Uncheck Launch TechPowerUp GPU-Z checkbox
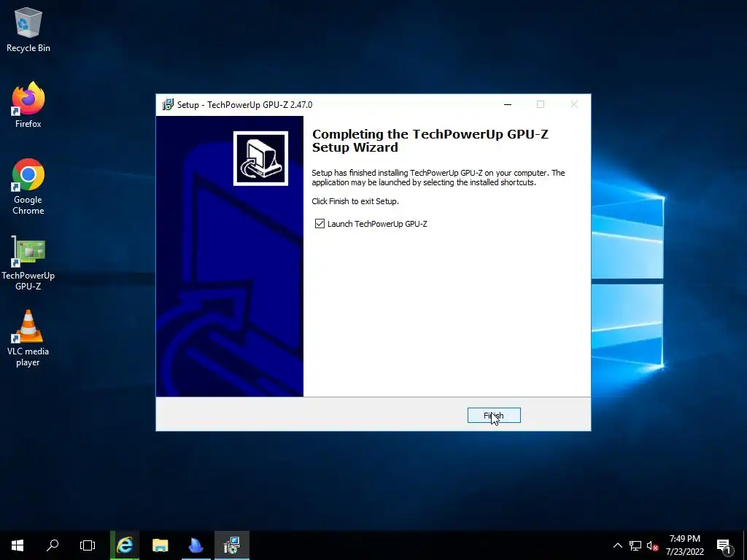 tap(320, 224)
